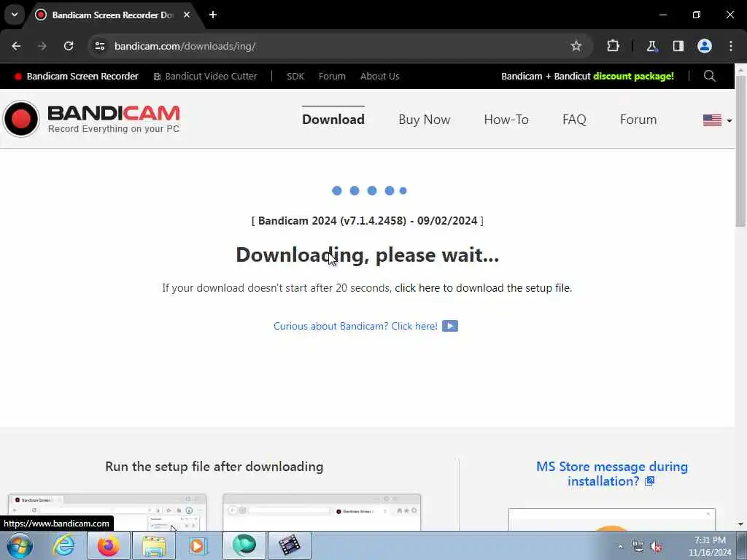Click 'Run the setup file after downloading' heading
The height and width of the screenshot is (560, 747).
point(214,467)
